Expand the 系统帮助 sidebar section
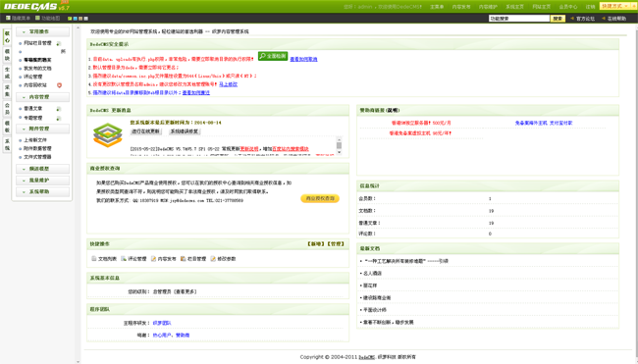 (43, 191)
